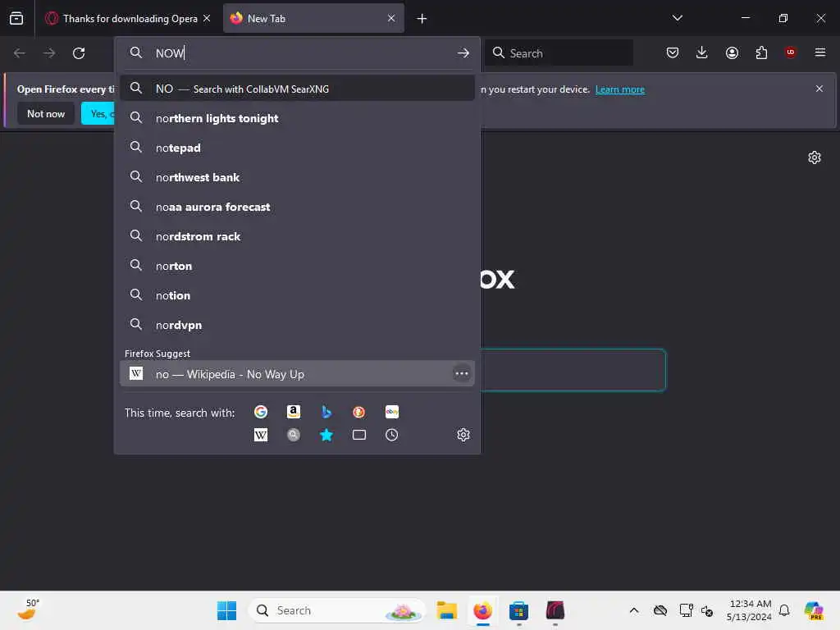Select NO Search with CollabVM SearXNG
Screen dimensions: 840x630
[297, 89]
